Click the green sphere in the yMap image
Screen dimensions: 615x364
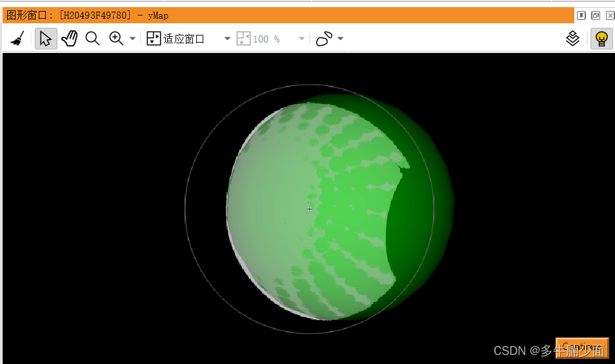339,208
